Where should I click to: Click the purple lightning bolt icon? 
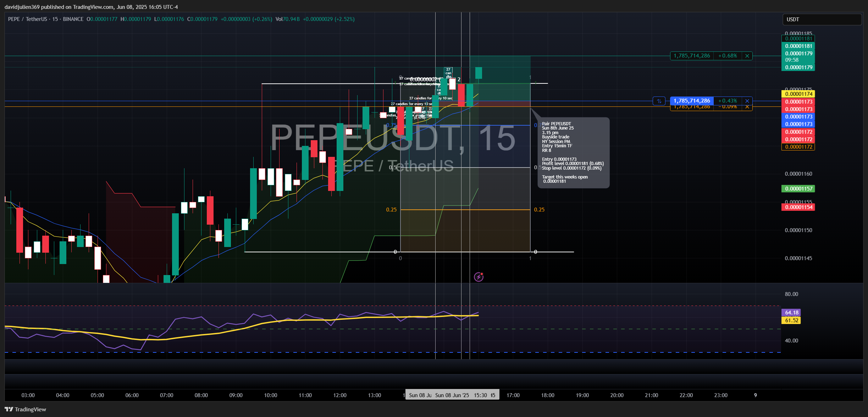pyautogui.click(x=479, y=277)
